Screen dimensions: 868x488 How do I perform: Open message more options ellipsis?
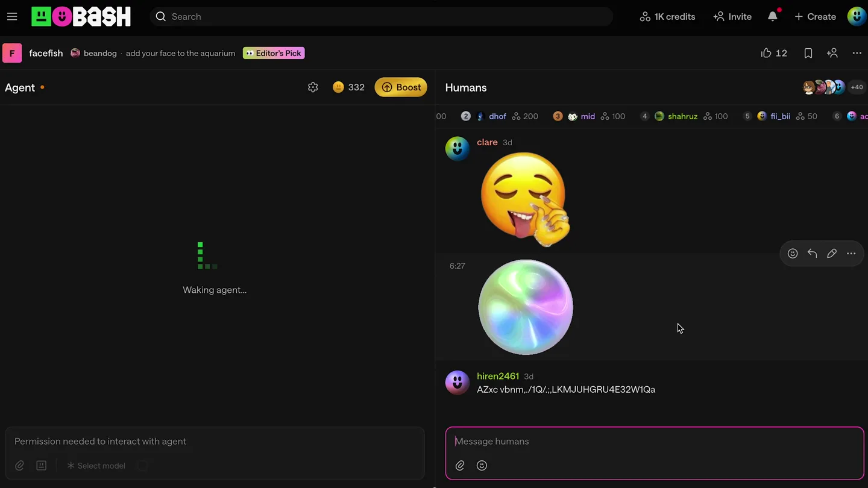[851, 254]
